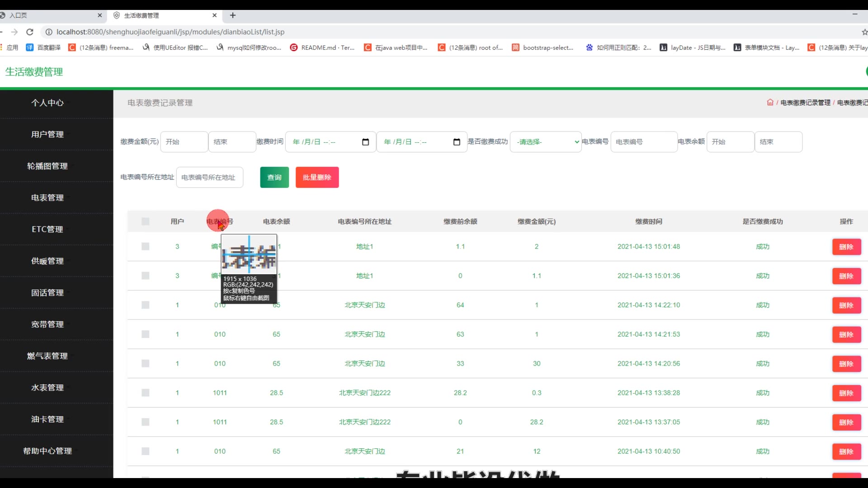
Task: Delete the first record row
Action: pos(846,247)
